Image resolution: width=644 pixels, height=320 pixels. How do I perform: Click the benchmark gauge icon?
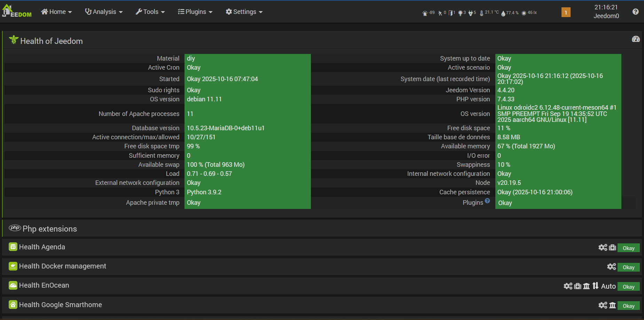(636, 39)
